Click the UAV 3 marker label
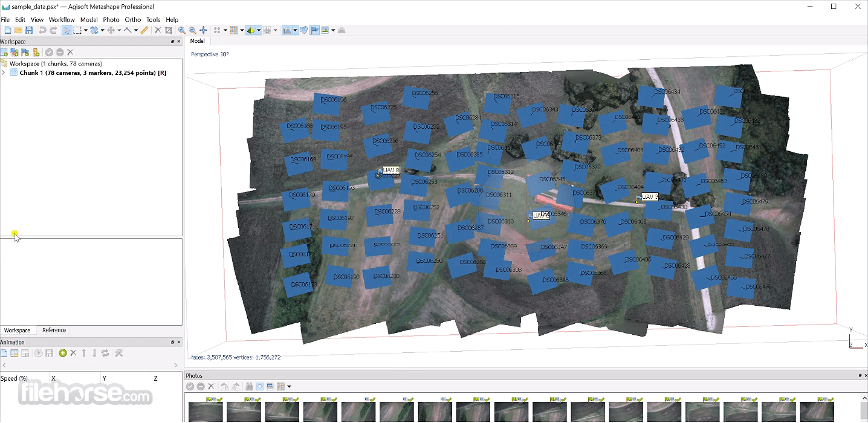This screenshot has height=423, width=868. click(649, 197)
